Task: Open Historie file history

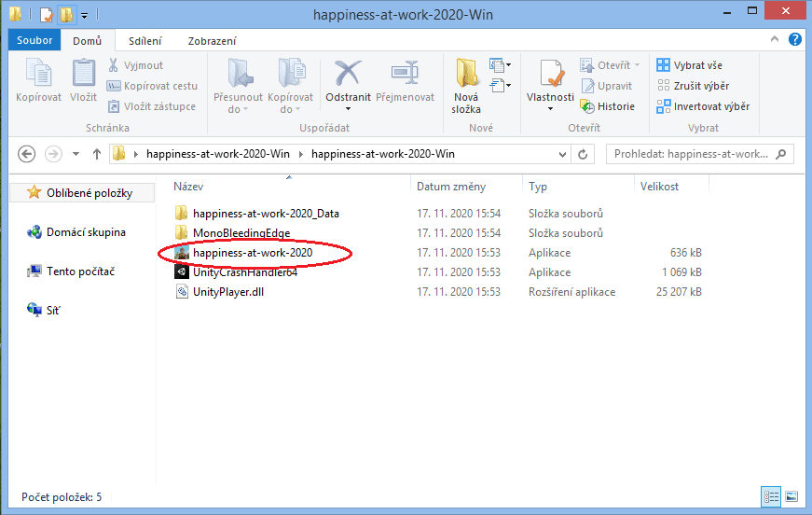Action: click(608, 106)
